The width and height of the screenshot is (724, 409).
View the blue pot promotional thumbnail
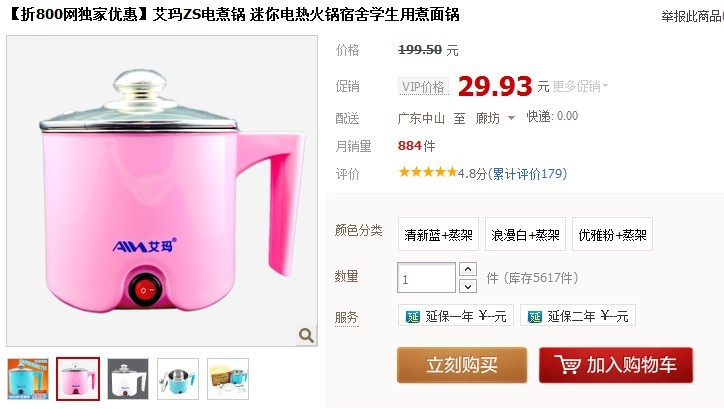[x=28, y=379]
